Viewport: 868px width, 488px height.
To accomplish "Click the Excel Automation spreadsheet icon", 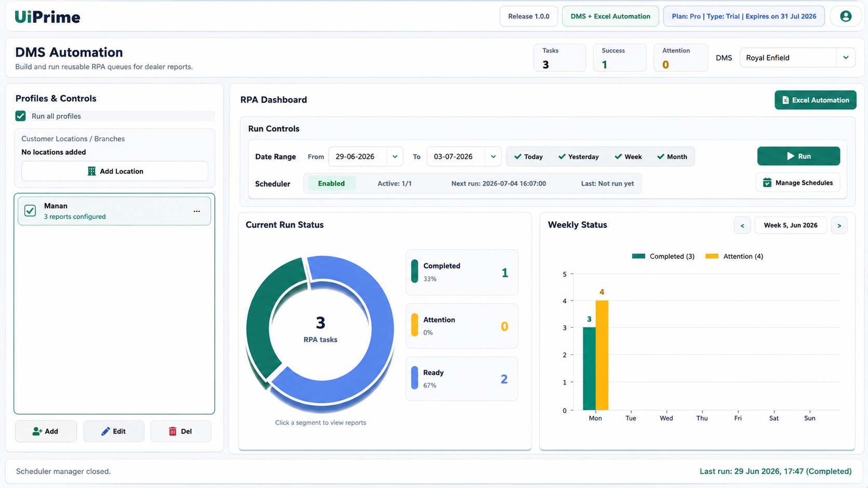I will click(785, 100).
